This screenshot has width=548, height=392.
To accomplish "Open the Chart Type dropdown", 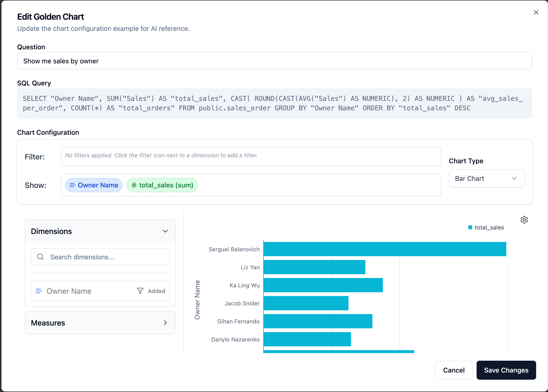I will (x=486, y=178).
